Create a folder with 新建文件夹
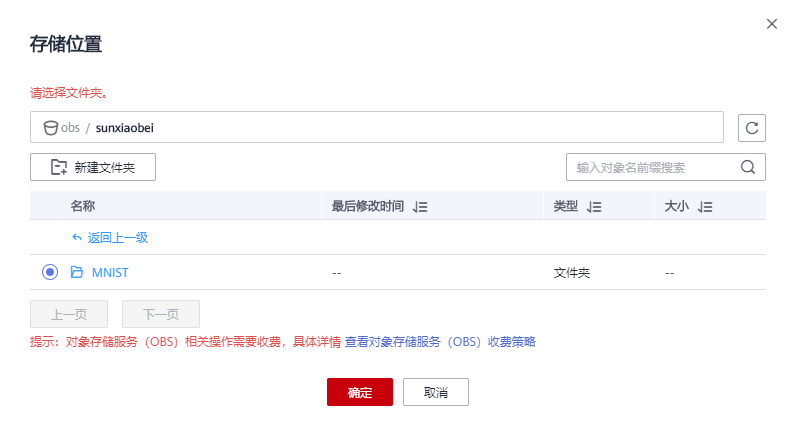 tap(93, 167)
